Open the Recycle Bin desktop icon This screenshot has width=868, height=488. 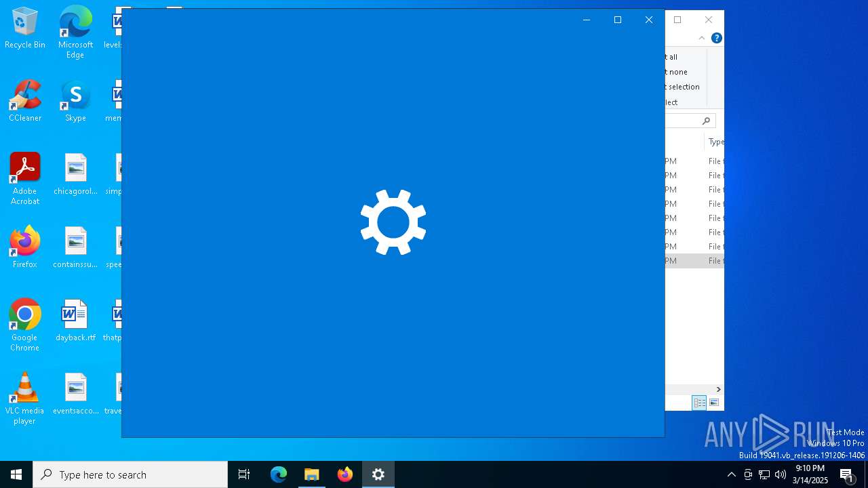[25, 28]
